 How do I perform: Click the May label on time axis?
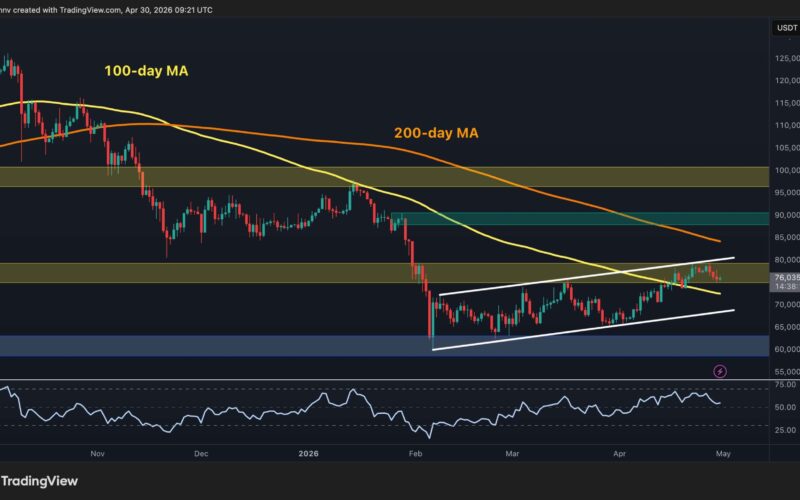pos(723,454)
